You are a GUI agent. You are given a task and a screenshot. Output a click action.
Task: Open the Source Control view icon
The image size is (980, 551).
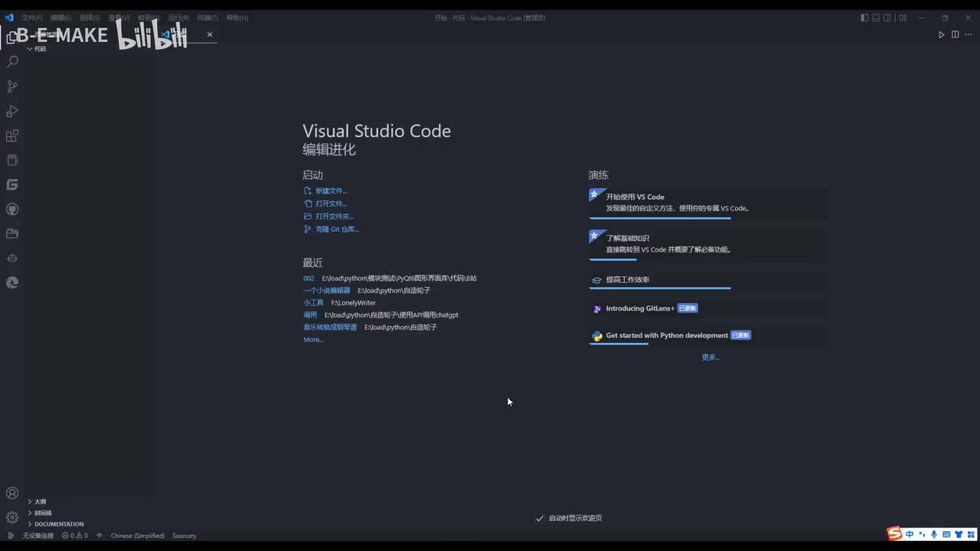click(12, 86)
